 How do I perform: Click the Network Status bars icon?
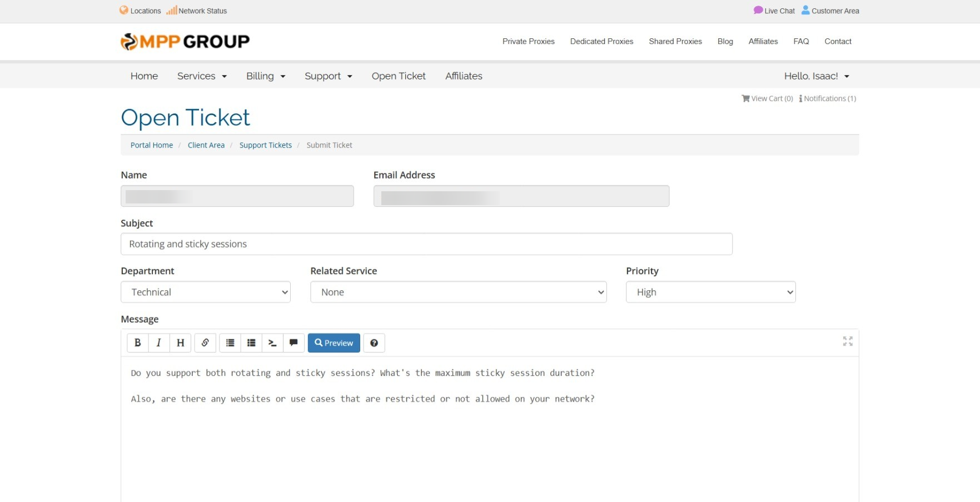click(171, 10)
